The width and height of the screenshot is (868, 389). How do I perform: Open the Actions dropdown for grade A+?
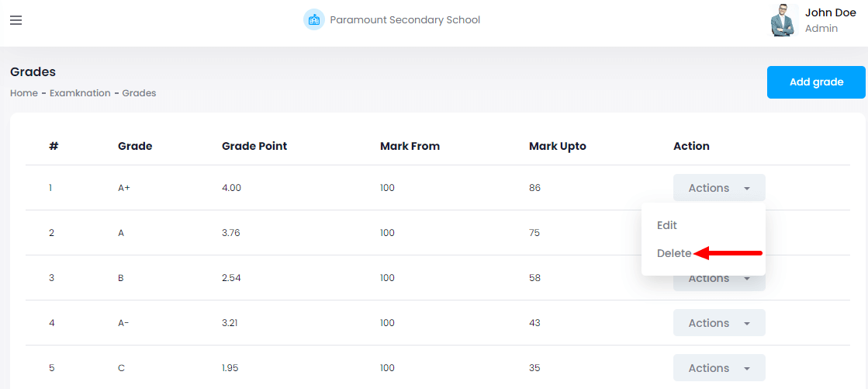tap(719, 188)
